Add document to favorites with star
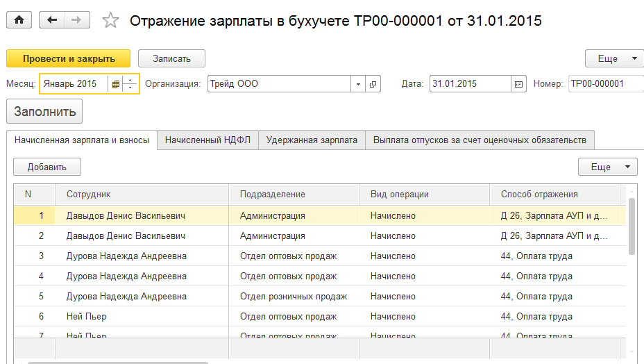 click(x=110, y=21)
